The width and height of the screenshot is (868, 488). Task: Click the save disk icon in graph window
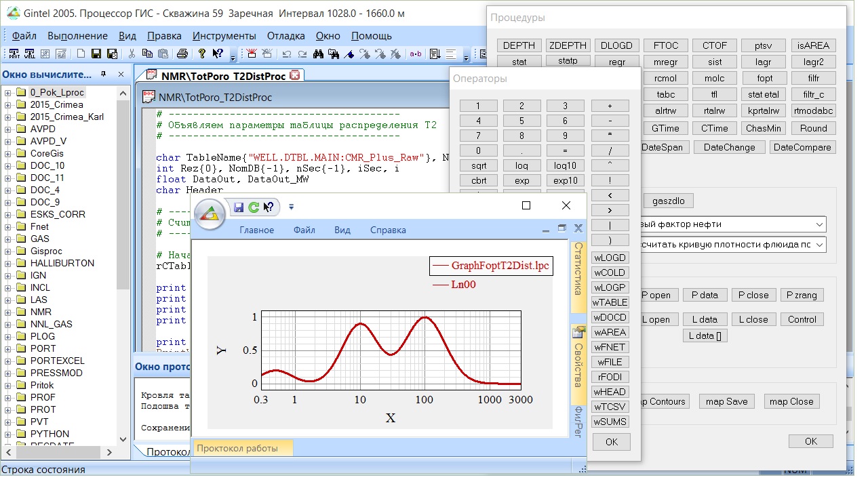(239, 207)
